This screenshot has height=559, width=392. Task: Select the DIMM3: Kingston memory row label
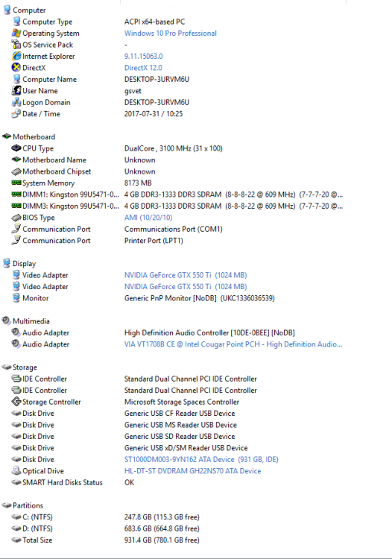(x=71, y=206)
